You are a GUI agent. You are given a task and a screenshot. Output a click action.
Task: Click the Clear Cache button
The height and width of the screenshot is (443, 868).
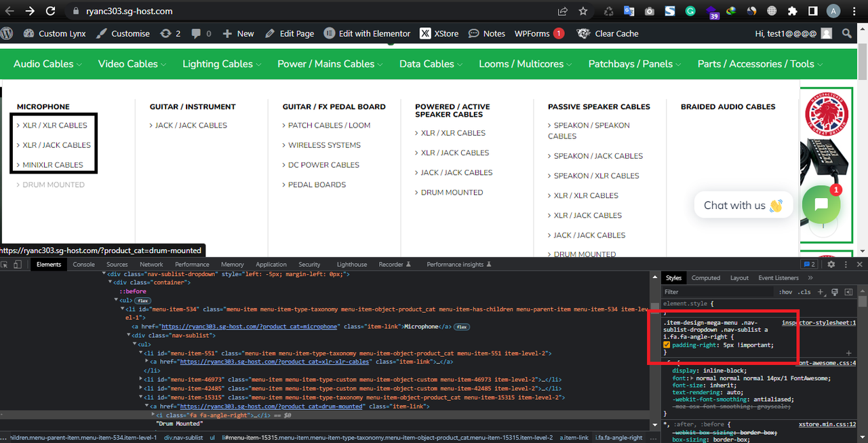click(608, 33)
